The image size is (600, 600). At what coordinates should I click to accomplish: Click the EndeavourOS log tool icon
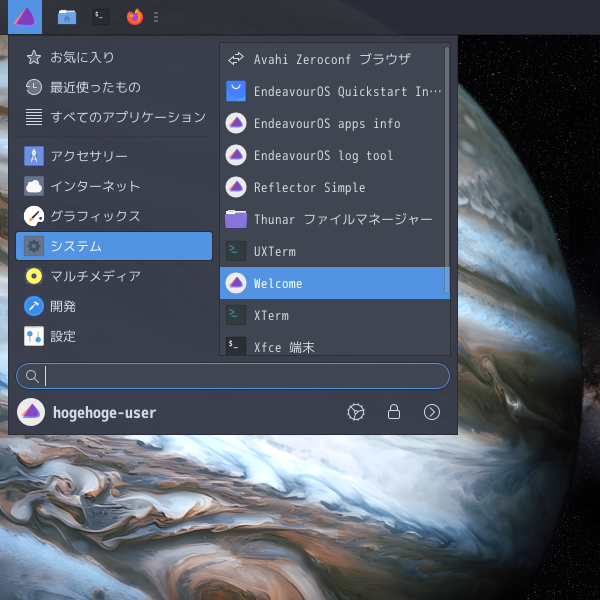(x=236, y=155)
